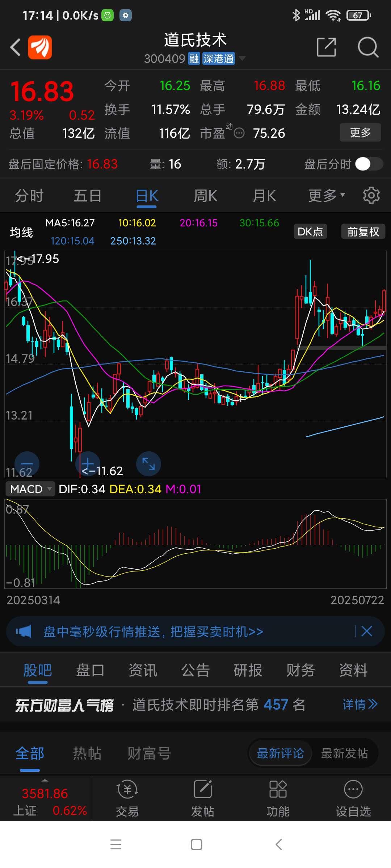Tap Android system back chevron

pyautogui.click(x=278, y=844)
